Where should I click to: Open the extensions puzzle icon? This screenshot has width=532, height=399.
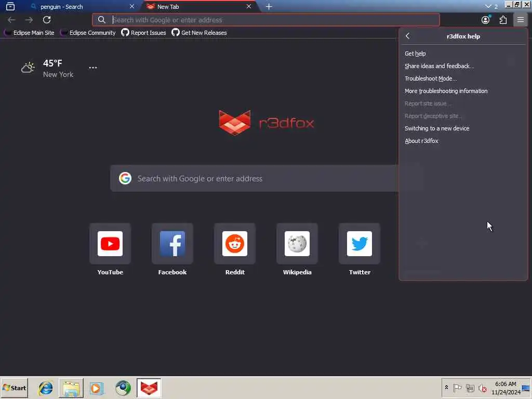point(503,20)
